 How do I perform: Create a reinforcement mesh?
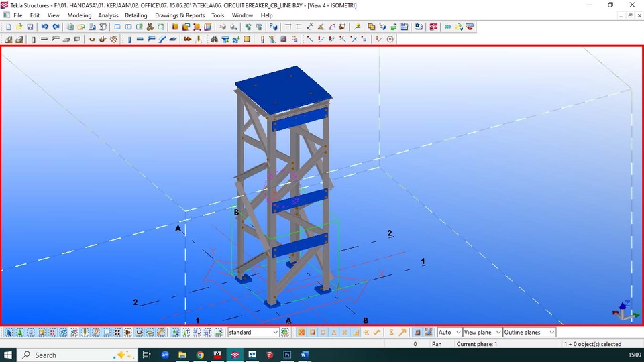click(114, 40)
